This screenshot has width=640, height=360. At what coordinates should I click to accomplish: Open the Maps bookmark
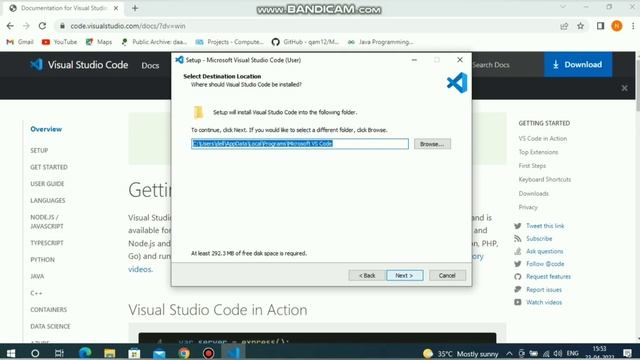[99, 42]
